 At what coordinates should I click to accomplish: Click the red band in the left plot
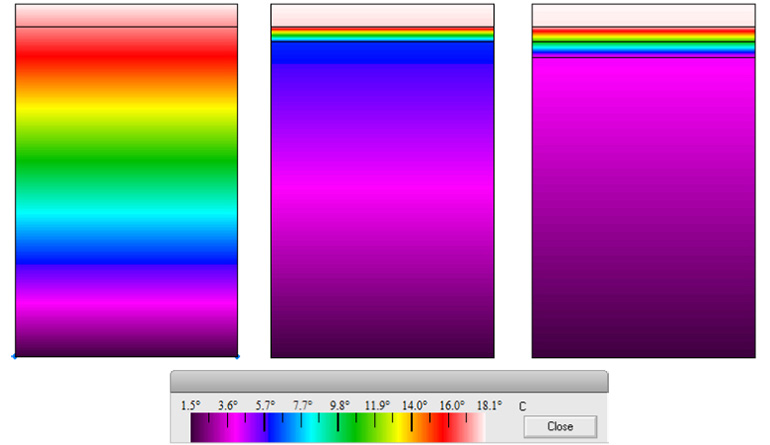point(126,62)
